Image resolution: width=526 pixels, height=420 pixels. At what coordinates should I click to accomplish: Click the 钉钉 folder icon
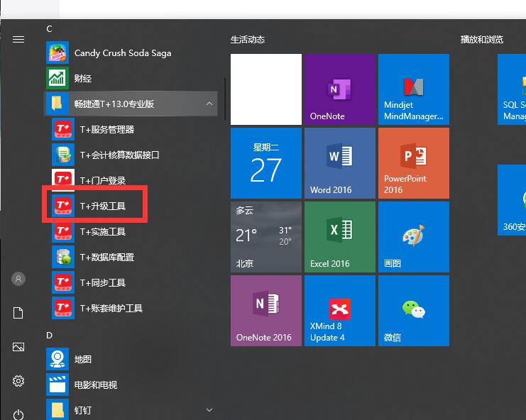click(x=57, y=409)
